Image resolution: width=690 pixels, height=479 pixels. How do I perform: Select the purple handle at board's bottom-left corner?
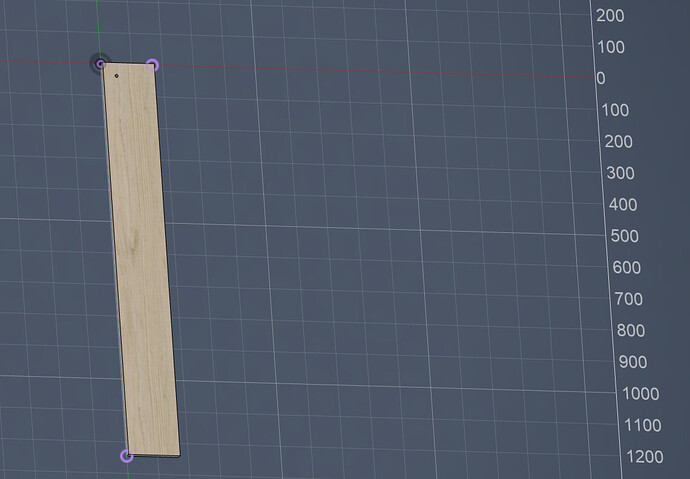(x=127, y=456)
